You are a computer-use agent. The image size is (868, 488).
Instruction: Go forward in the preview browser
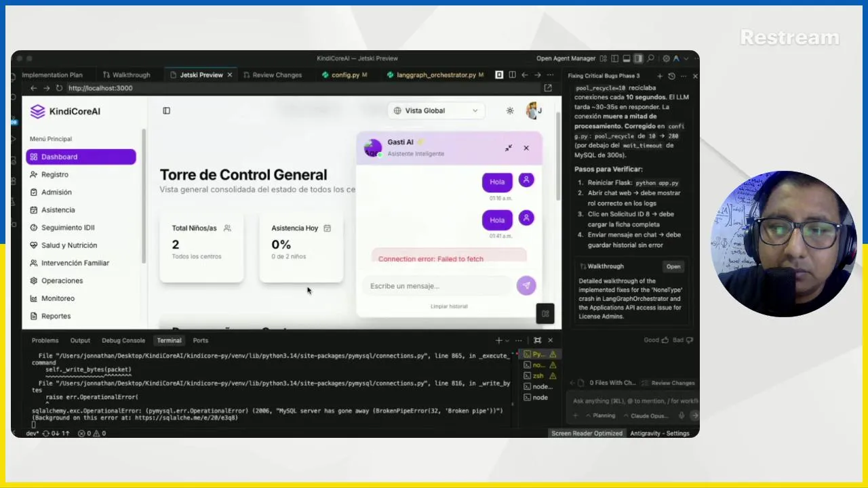coord(46,88)
